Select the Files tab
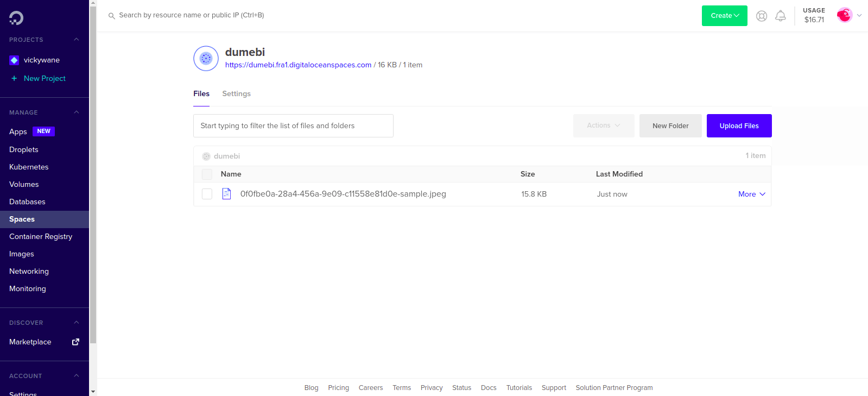The width and height of the screenshot is (868, 396). pos(201,93)
